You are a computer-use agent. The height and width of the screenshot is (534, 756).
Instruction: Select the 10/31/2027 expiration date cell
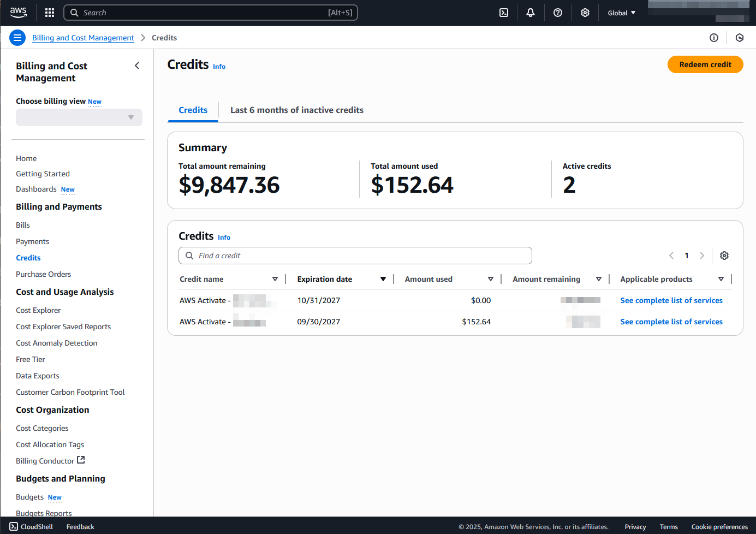(319, 300)
